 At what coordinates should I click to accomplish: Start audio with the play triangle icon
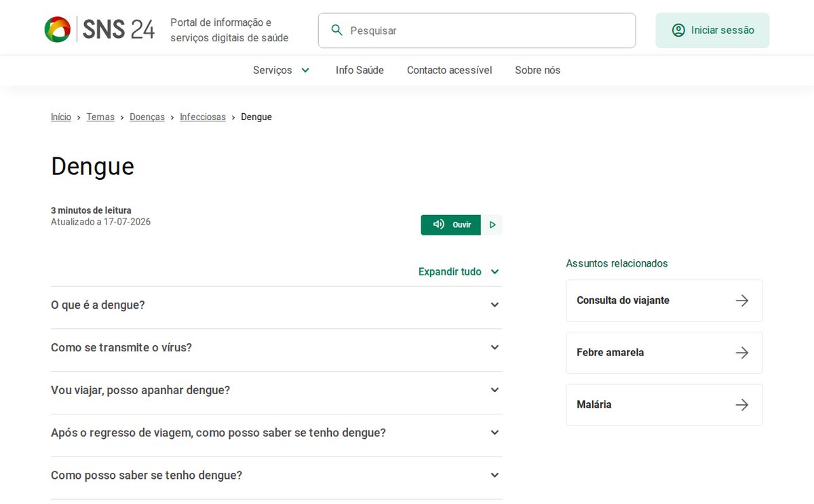[x=492, y=225]
